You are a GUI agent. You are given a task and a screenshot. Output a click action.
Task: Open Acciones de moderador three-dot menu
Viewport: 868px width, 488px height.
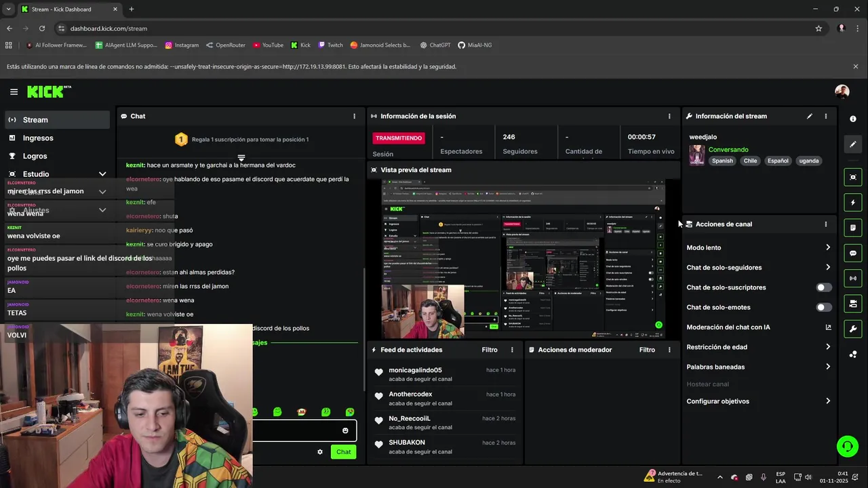[669, 350]
